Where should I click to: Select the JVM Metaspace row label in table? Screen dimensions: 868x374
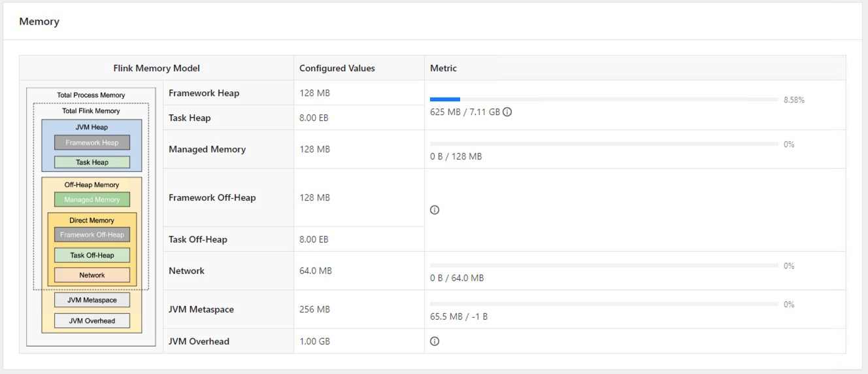[201, 309]
